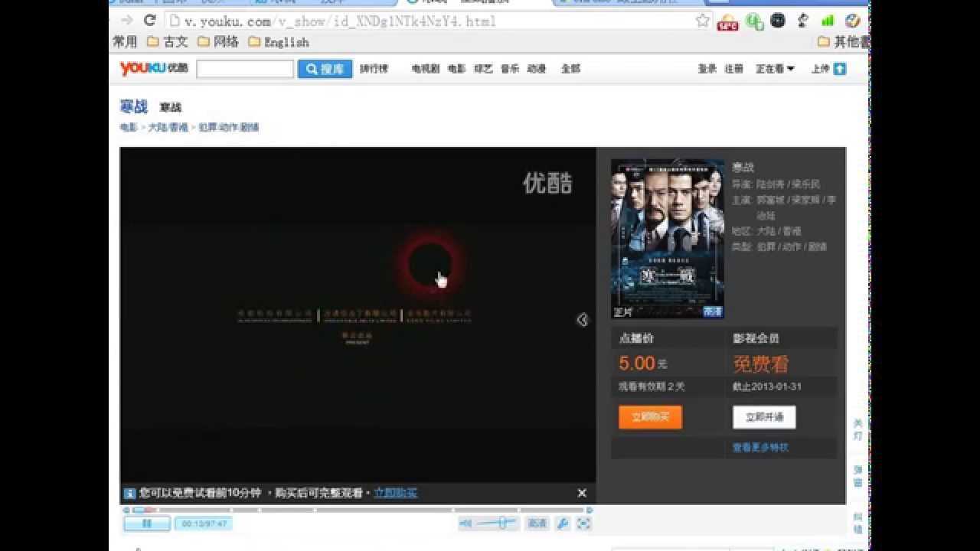
Task: Open the 常用 bookmarks item
Action: tap(125, 41)
